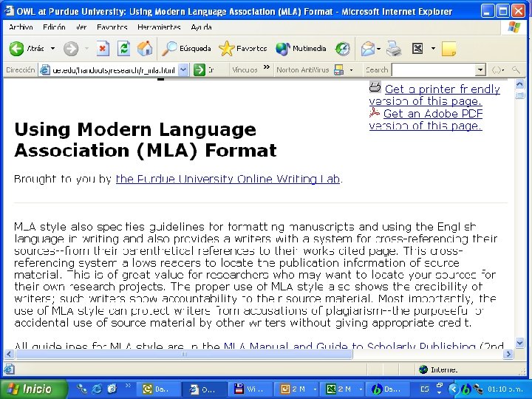Click the yellow note toolbar icon
This screenshot has height=399, width=532.
[x=449, y=50]
